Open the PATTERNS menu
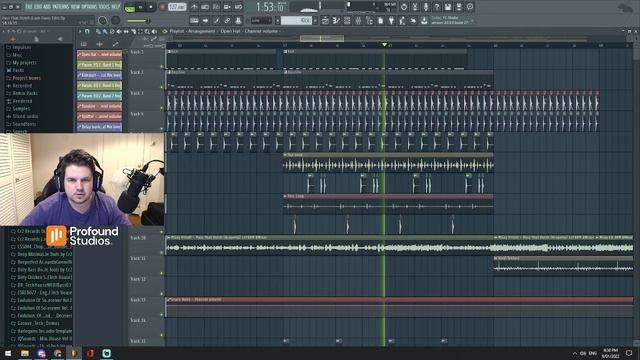 coord(60,7)
